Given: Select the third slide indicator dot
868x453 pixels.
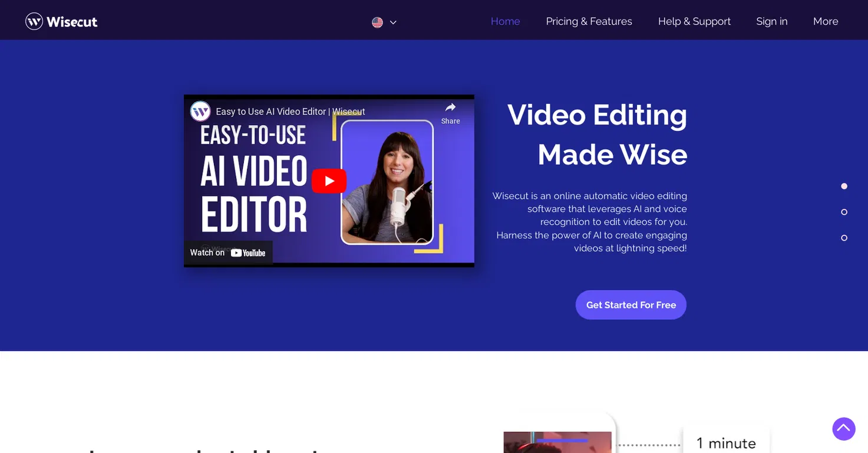Looking at the screenshot, I should pyautogui.click(x=844, y=238).
